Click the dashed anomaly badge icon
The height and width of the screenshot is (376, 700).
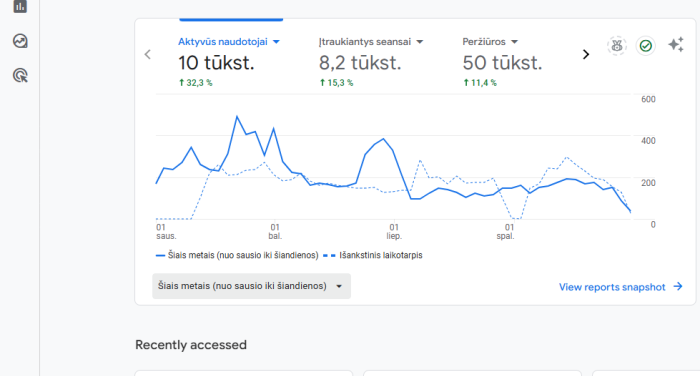click(x=617, y=46)
